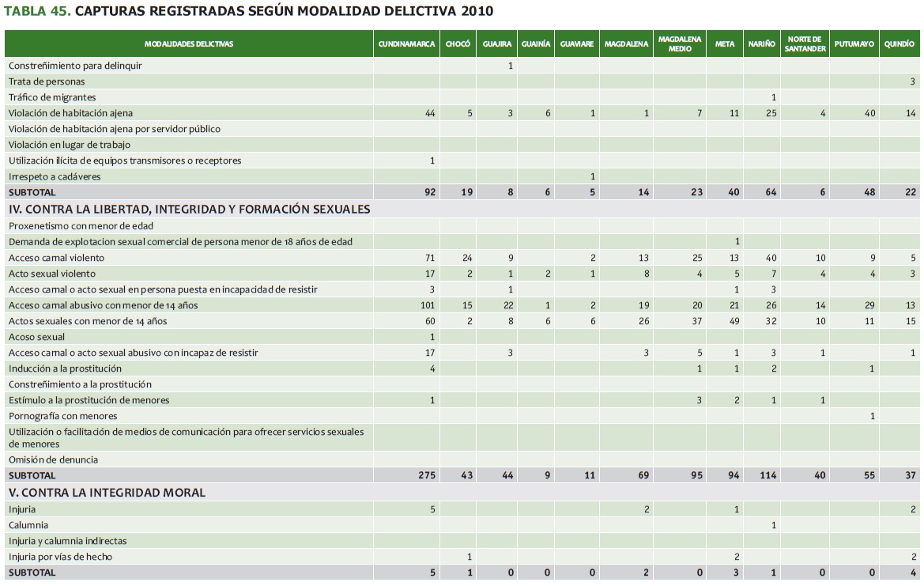Click the Cundinamarca subtotal value 275

(x=425, y=475)
